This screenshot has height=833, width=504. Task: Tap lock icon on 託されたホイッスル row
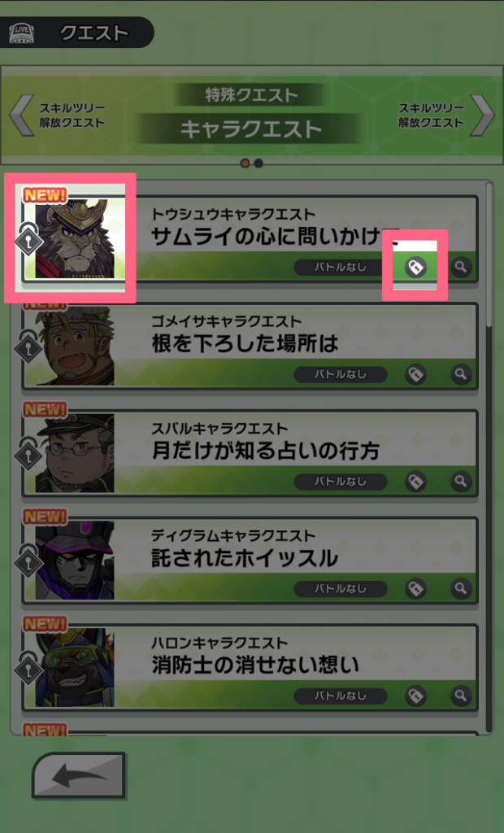tap(415, 589)
